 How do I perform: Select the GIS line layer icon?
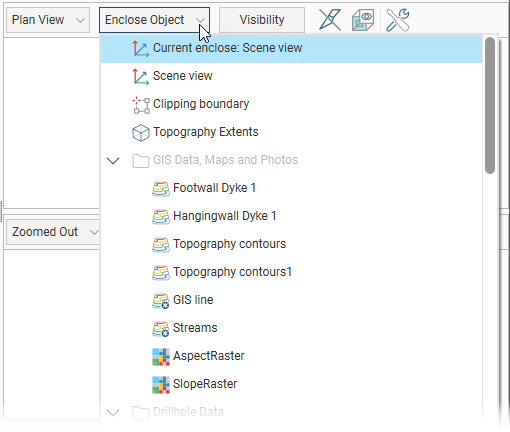coord(161,301)
